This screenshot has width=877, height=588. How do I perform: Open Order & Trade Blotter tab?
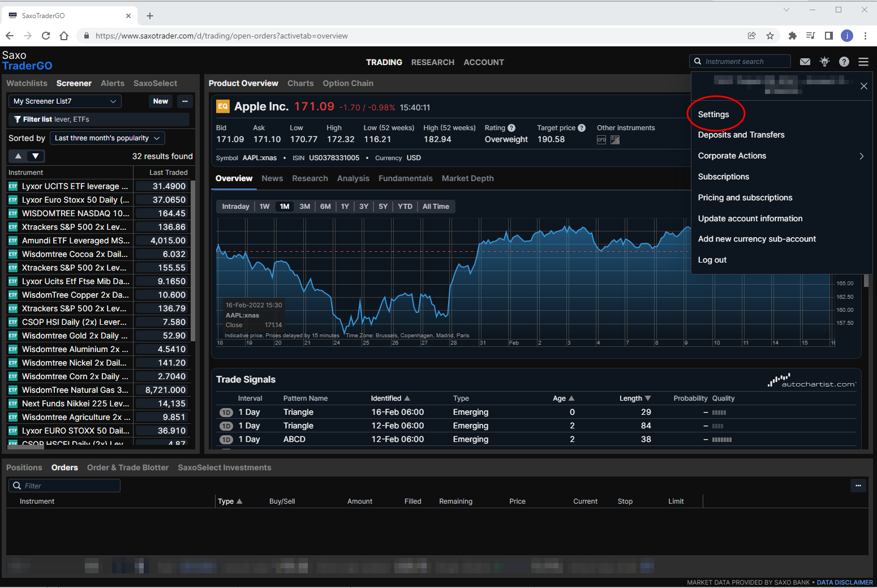coord(128,467)
